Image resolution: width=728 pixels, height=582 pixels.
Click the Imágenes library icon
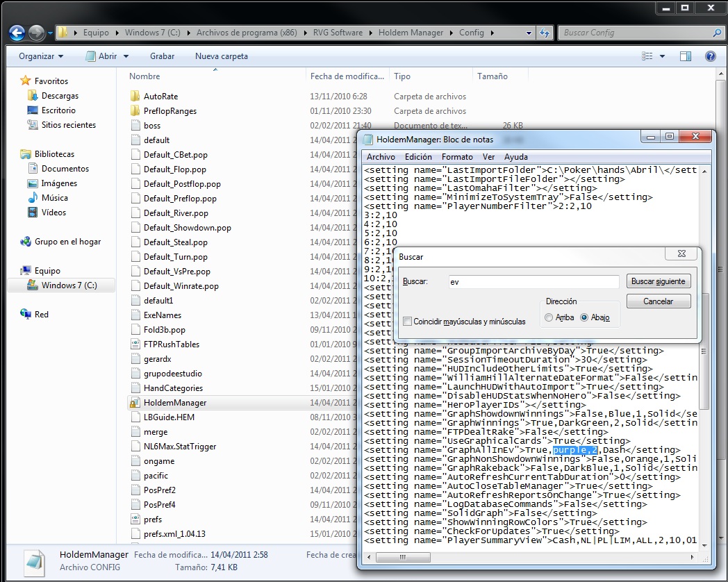pos(33,183)
